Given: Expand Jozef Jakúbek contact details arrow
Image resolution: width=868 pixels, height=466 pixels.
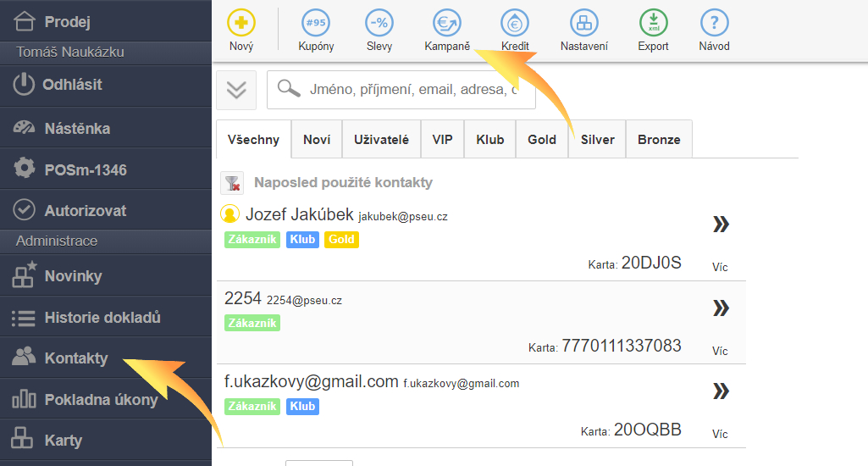Looking at the screenshot, I should tap(721, 225).
